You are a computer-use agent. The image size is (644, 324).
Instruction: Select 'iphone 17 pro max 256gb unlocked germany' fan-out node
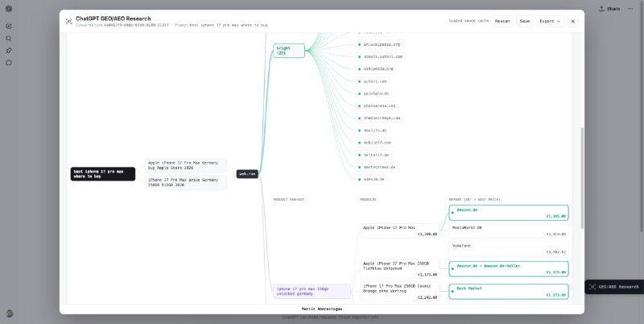tap(312, 292)
